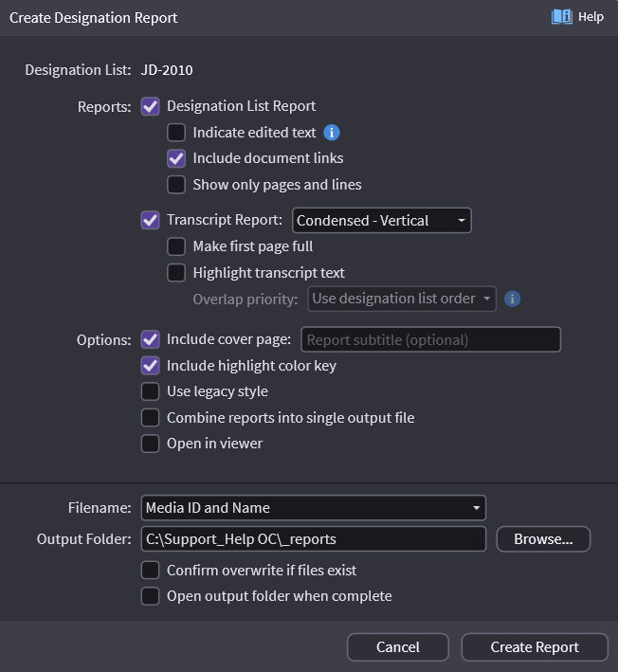
Task: Open the Help book icon
Action: (x=562, y=17)
